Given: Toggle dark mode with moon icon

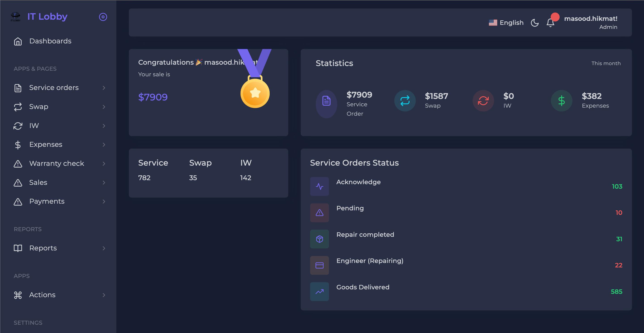Looking at the screenshot, I should [x=535, y=23].
